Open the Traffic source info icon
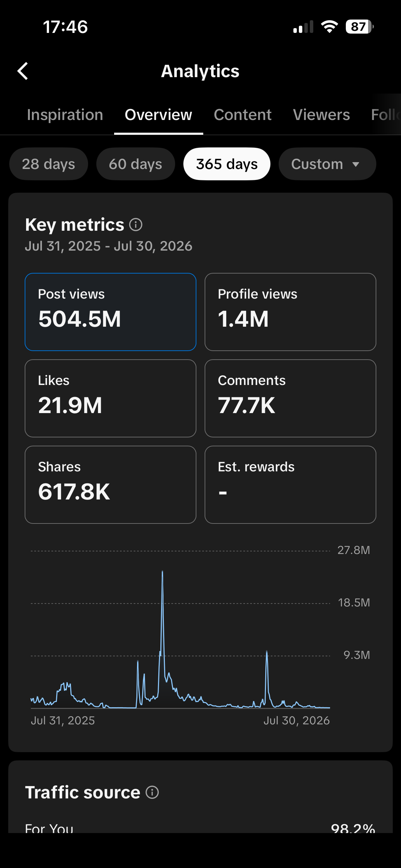This screenshot has height=868, width=401. 152,792
